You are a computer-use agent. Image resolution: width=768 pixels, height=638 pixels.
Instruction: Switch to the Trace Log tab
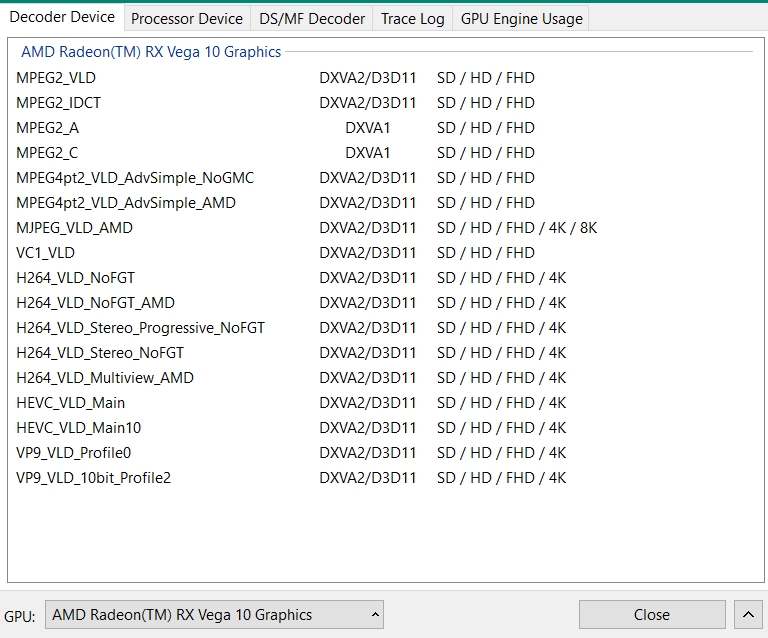(x=412, y=19)
